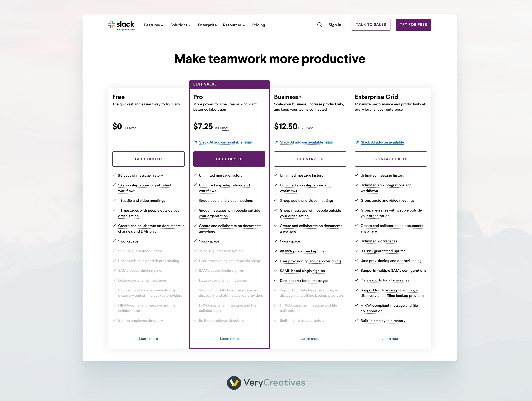
Task: Click the sparkle icon on Enterprise Grid's AI add-on
Action: coord(357,142)
